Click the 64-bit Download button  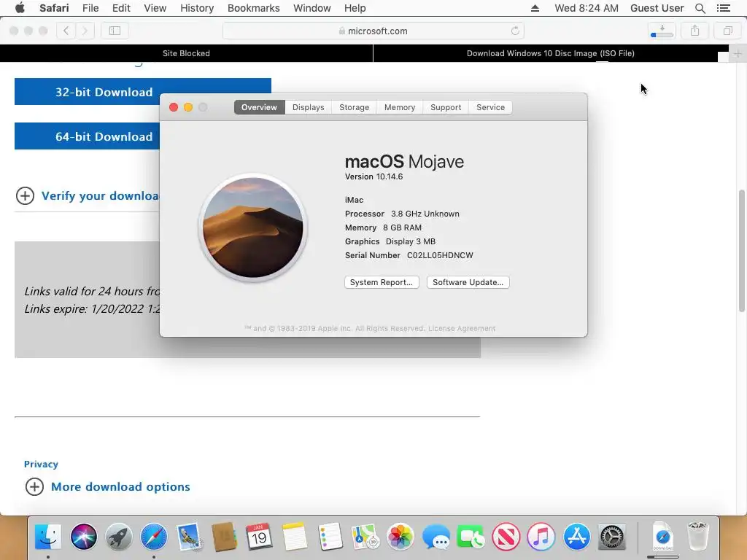[88, 136]
